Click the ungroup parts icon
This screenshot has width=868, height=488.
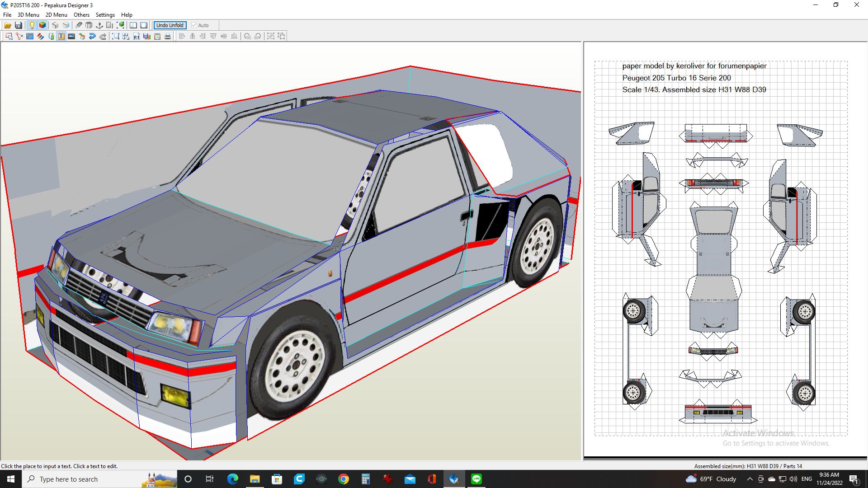(x=281, y=36)
